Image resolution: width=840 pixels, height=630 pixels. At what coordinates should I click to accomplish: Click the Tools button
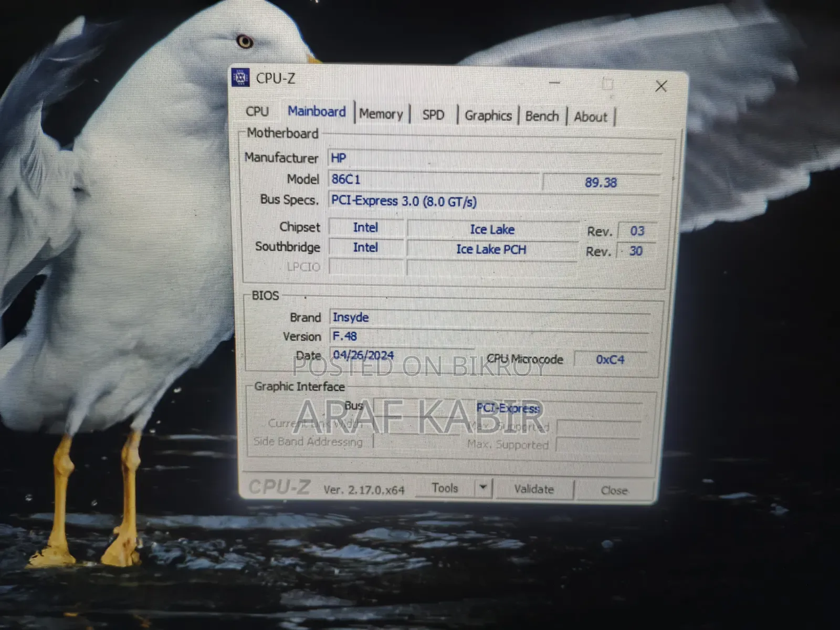click(445, 488)
